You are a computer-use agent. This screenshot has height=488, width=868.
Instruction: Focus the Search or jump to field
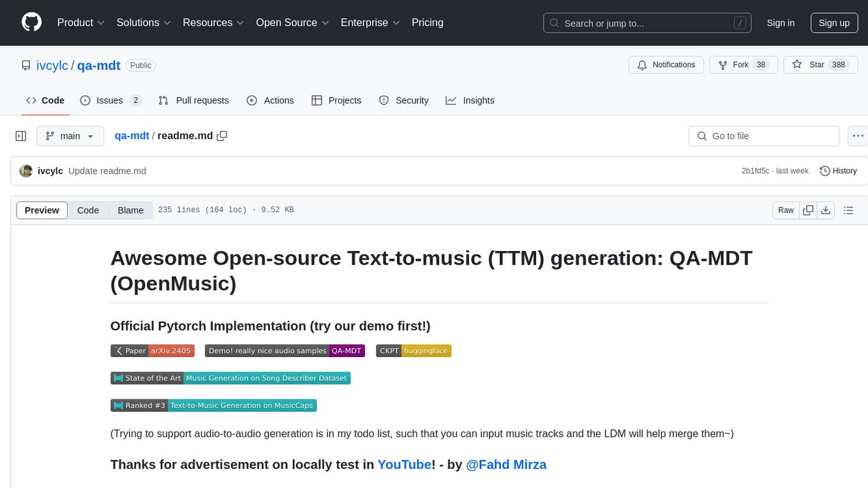coord(647,23)
